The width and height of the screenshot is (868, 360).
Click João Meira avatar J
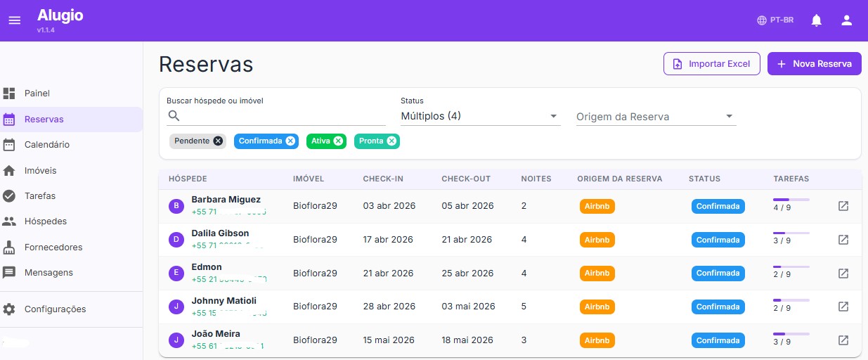(176, 340)
